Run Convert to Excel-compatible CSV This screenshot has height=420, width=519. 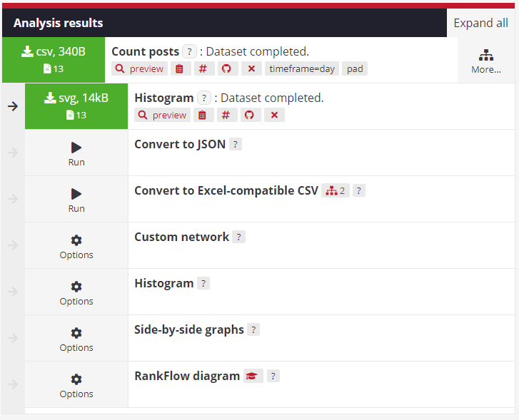(76, 199)
